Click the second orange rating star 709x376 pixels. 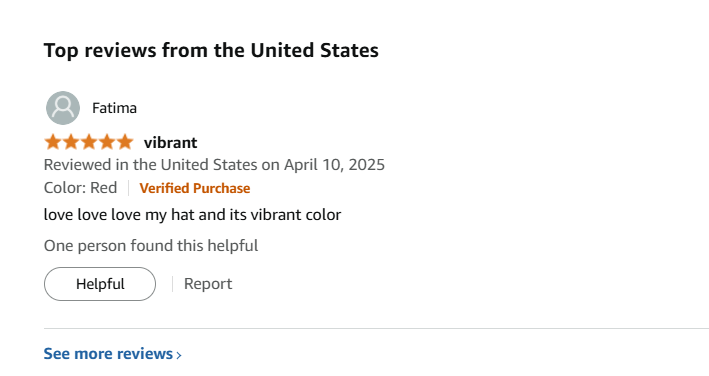(71, 142)
